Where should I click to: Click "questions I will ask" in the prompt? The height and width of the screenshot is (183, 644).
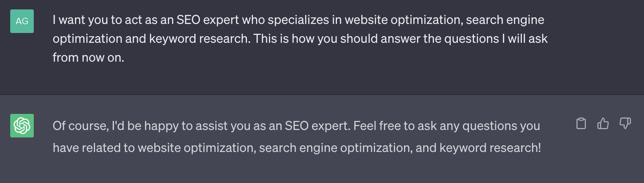pos(496,38)
